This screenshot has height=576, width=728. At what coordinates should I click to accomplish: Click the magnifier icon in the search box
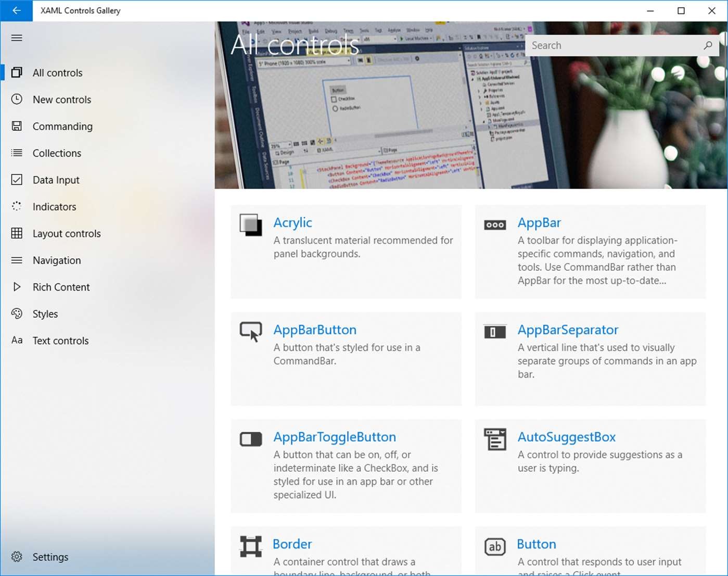point(708,45)
